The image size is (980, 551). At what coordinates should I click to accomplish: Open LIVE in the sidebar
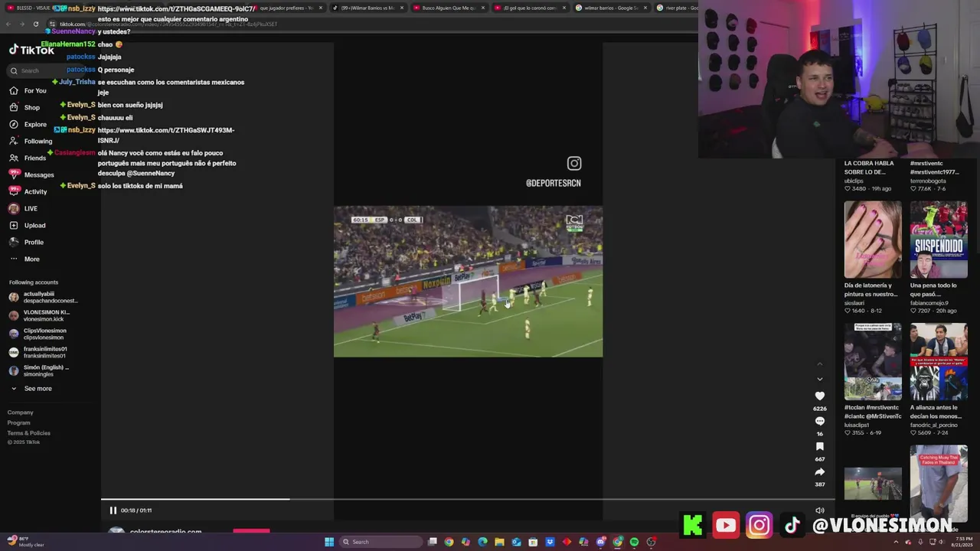point(23,208)
